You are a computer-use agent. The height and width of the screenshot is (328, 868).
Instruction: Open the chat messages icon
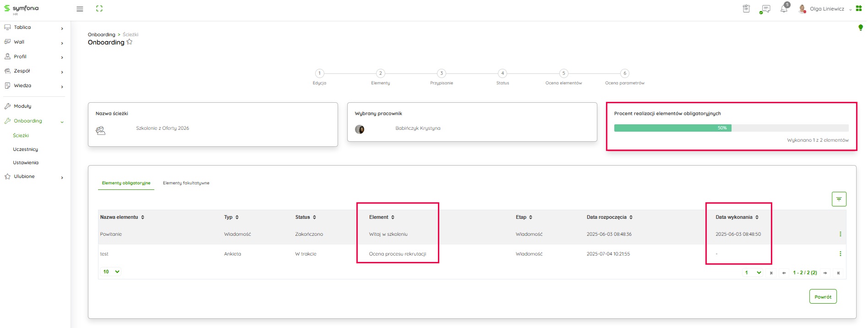point(765,9)
